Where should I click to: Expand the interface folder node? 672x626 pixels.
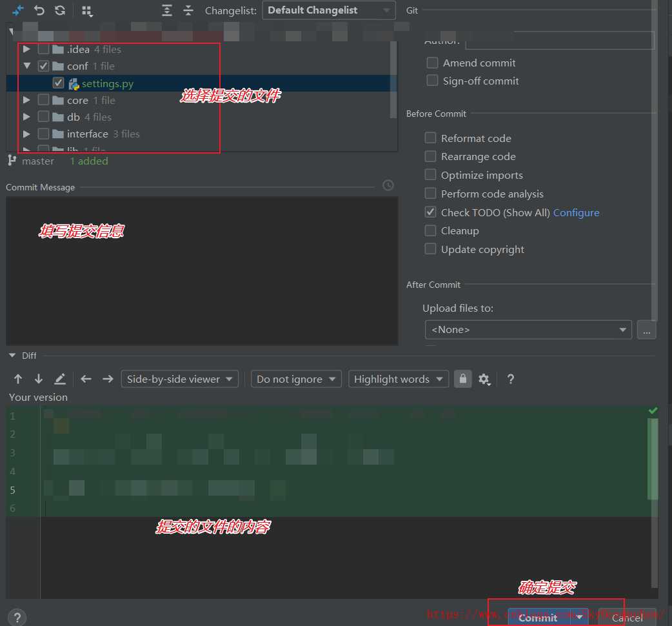pos(26,134)
